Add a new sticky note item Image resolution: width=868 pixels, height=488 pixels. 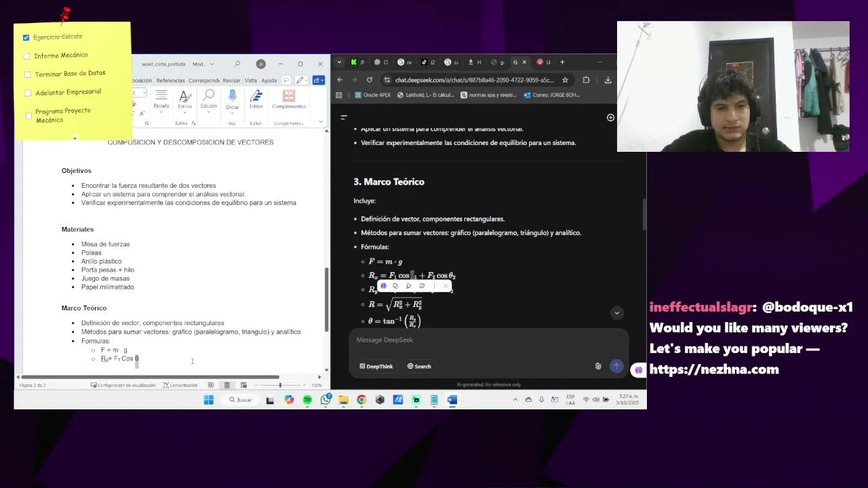tap(75, 138)
